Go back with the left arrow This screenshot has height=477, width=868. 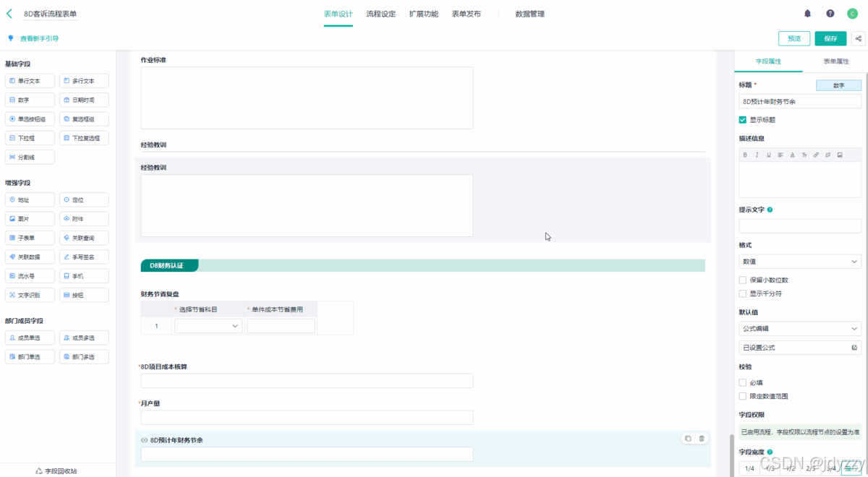point(9,14)
